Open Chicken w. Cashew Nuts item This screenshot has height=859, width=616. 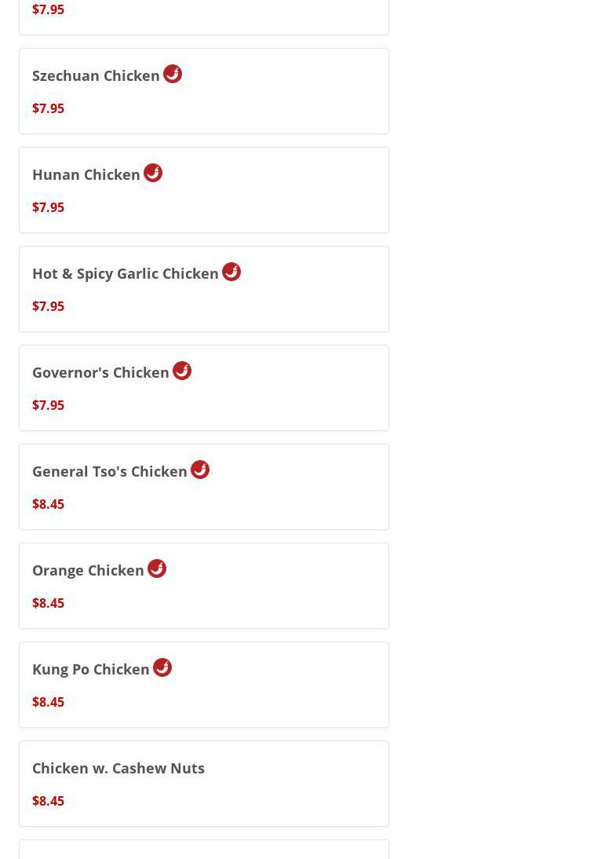tap(118, 769)
